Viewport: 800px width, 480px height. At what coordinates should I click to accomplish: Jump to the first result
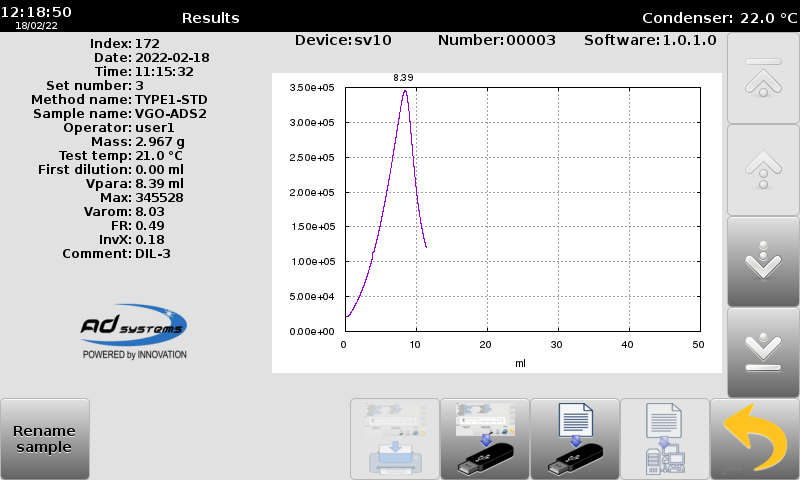pyautogui.click(x=763, y=78)
